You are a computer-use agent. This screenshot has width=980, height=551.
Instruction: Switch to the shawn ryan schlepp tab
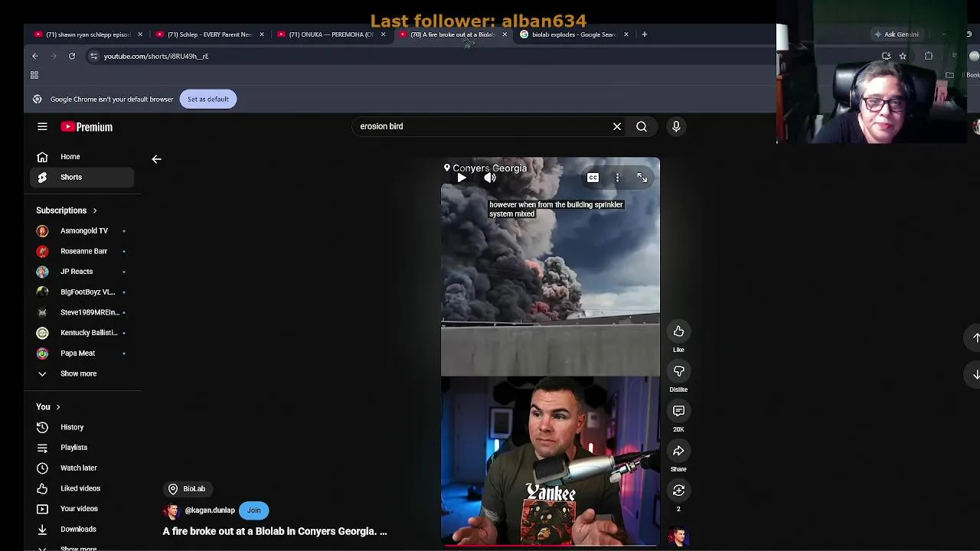point(87,34)
